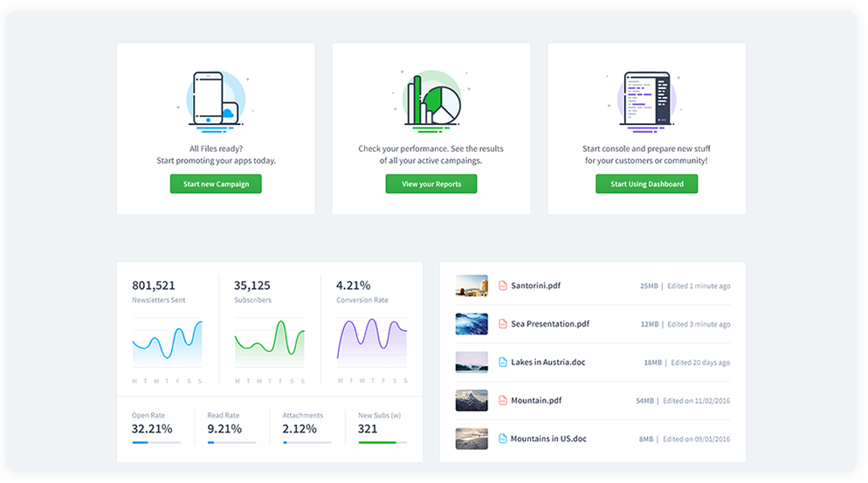The height and width of the screenshot is (483, 868).
Task: Click the PDF icon beside Sea Presentation.pdf
Action: pos(503,324)
